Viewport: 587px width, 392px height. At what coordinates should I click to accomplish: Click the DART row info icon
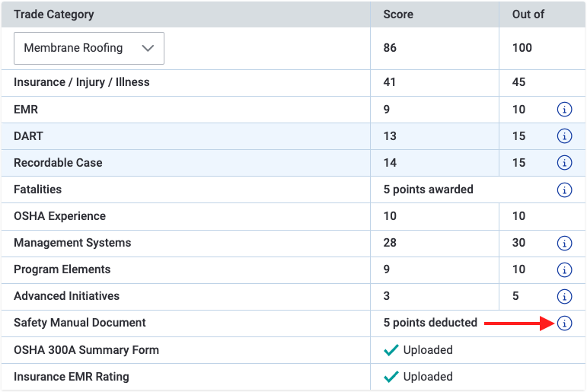(564, 136)
